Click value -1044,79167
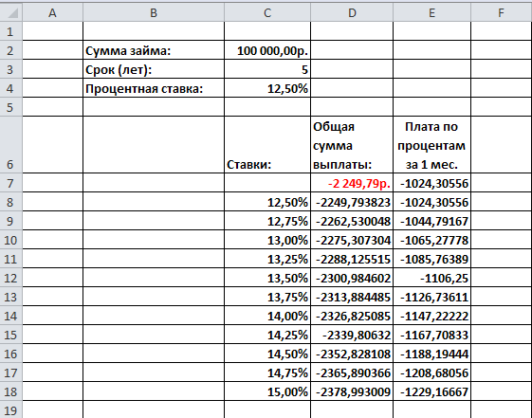The image size is (532, 418). click(x=431, y=221)
